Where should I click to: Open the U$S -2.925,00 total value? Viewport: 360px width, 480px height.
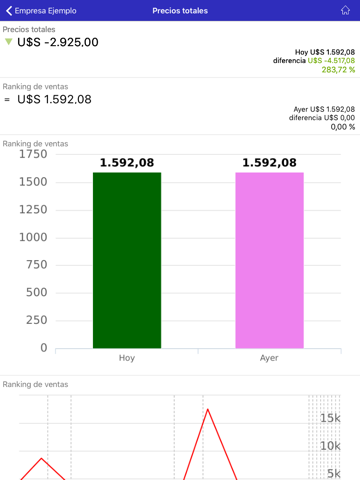pos(58,42)
